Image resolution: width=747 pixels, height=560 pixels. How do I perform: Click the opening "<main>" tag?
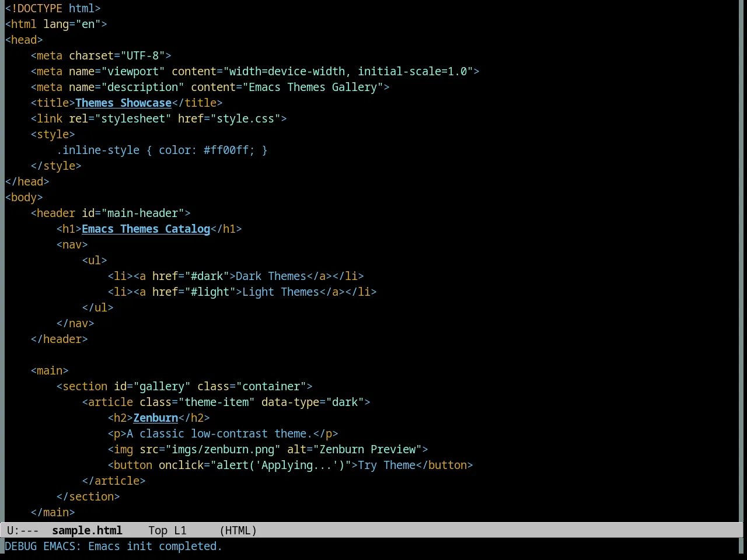tap(50, 370)
